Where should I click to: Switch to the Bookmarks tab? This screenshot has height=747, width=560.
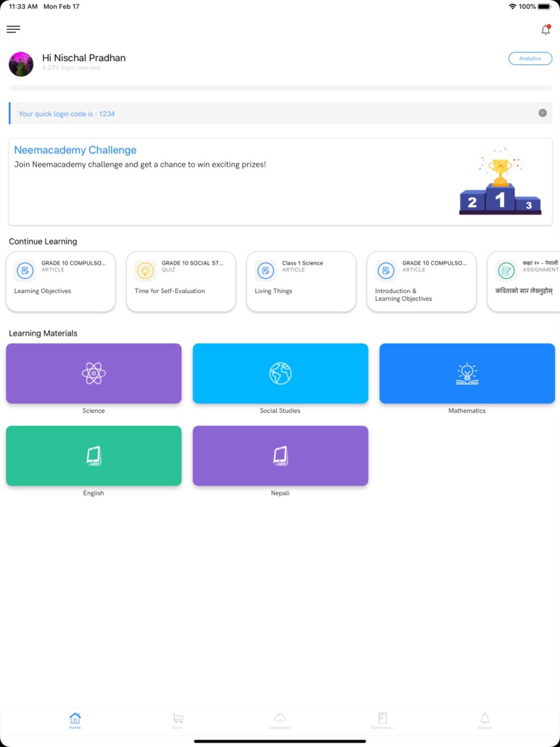382,721
